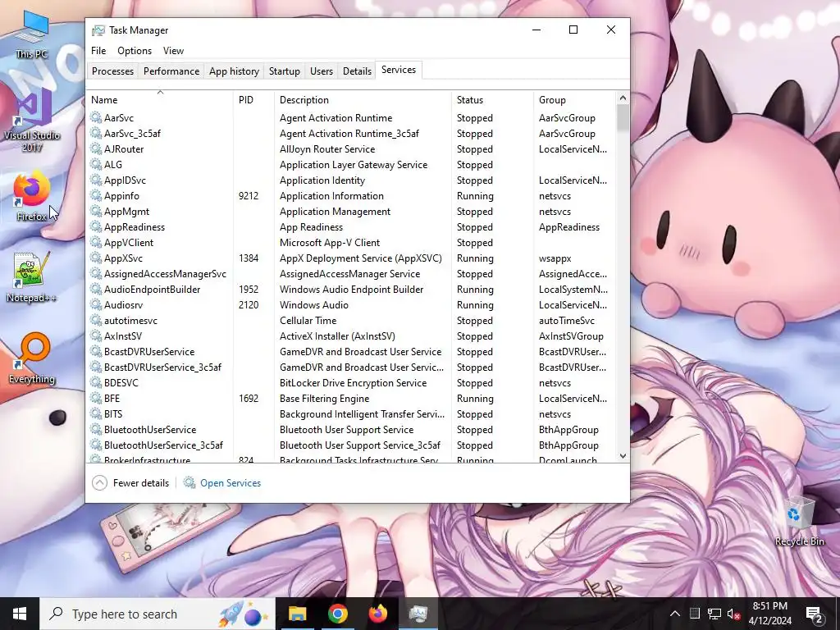Open the Notepad++ desktop shortcut

[32, 277]
